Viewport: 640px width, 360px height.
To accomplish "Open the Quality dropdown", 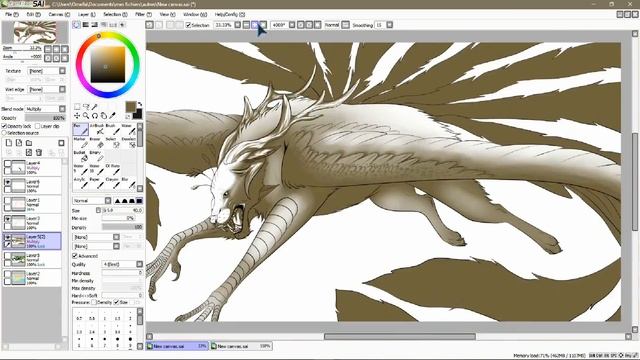I will pyautogui.click(x=122, y=264).
